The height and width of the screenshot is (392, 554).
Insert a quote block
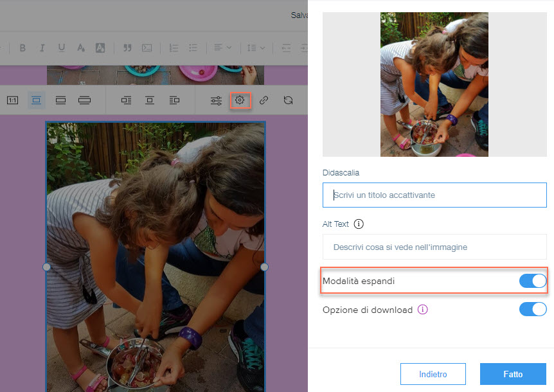point(127,48)
